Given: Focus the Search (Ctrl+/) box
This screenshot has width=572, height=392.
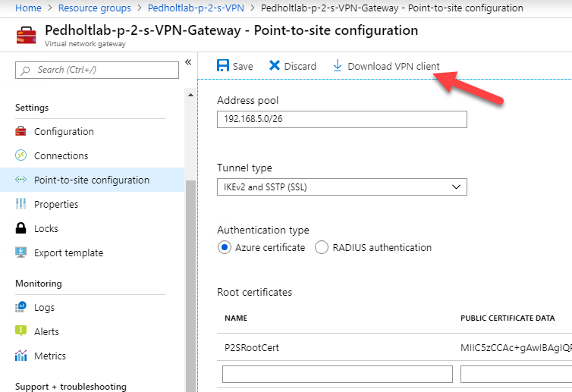Looking at the screenshot, I should coord(97,70).
